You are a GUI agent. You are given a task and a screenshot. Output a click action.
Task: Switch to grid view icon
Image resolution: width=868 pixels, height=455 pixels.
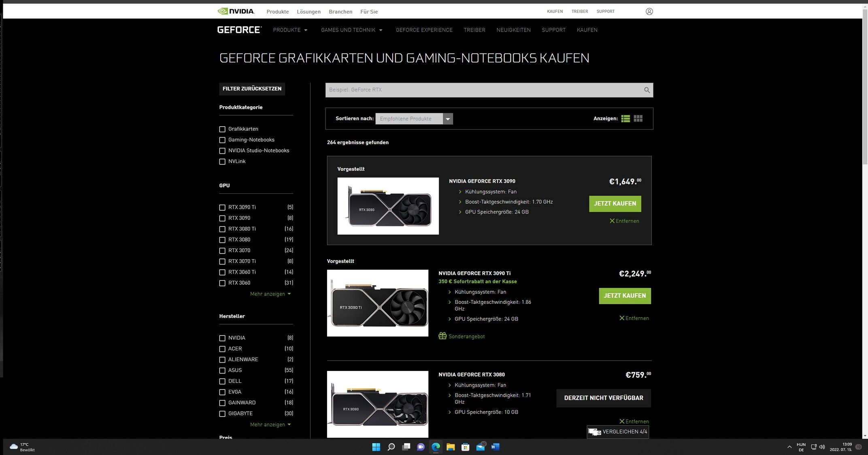point(638,119)
